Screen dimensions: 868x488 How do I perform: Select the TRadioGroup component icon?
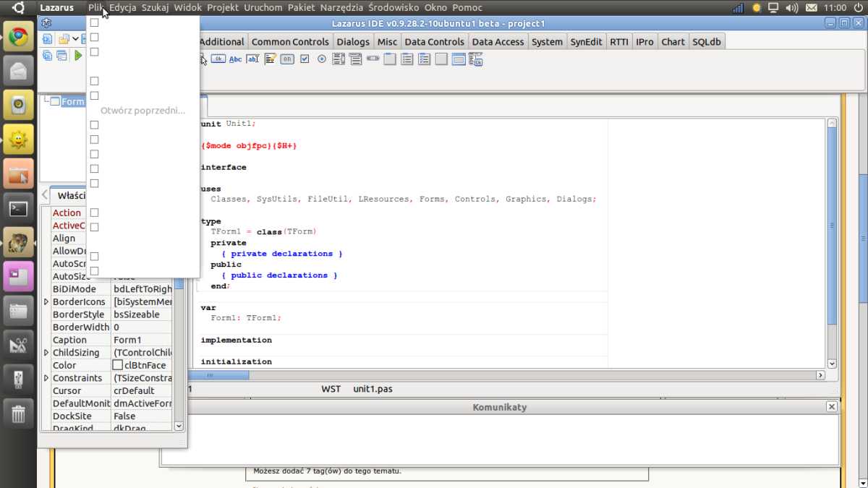(407, 59)
